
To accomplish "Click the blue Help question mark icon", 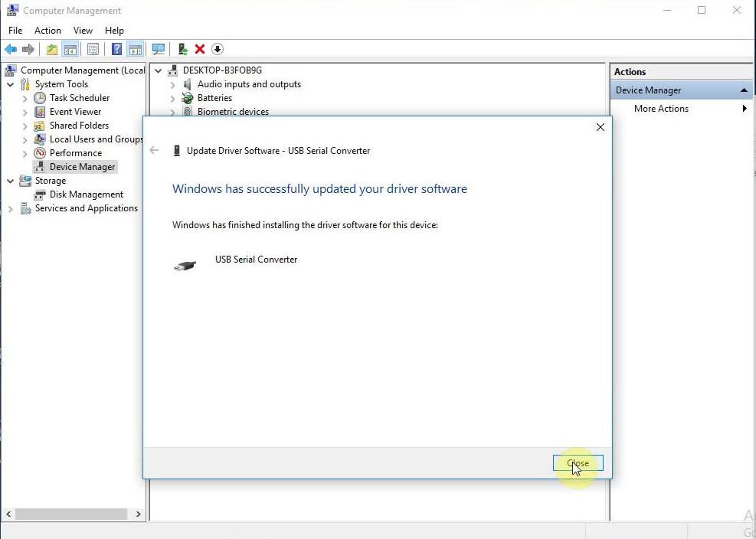I will [116, 49].
